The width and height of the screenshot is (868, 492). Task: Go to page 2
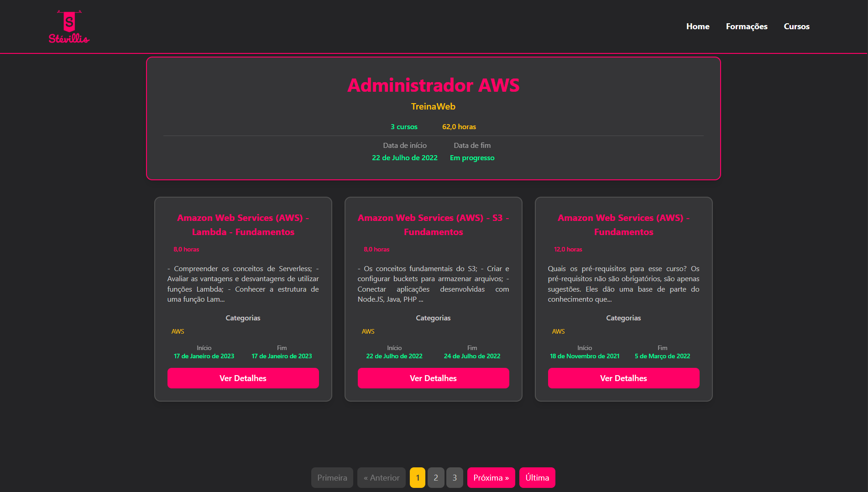click(436, 477)
